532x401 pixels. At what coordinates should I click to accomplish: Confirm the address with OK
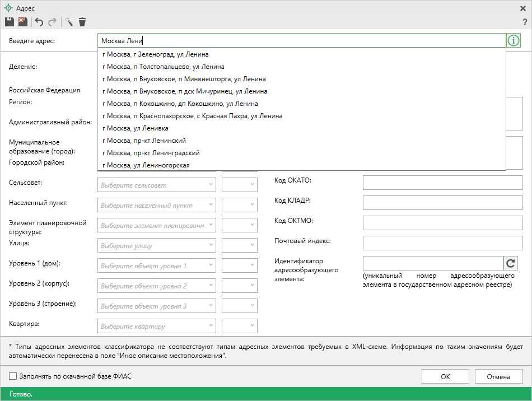pos(445,376)
